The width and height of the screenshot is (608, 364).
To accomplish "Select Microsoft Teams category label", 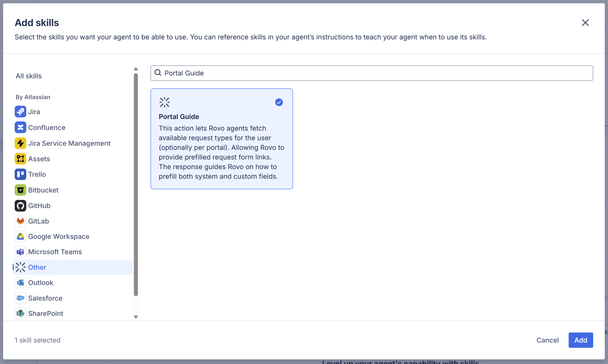I will point(55,252).
